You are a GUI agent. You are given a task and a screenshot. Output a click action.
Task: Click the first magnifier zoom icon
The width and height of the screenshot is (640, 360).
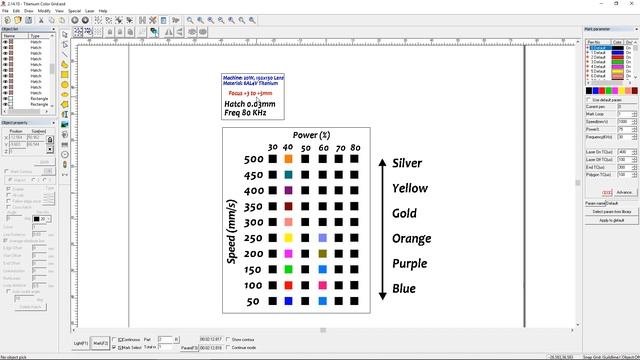coord(190,20)
